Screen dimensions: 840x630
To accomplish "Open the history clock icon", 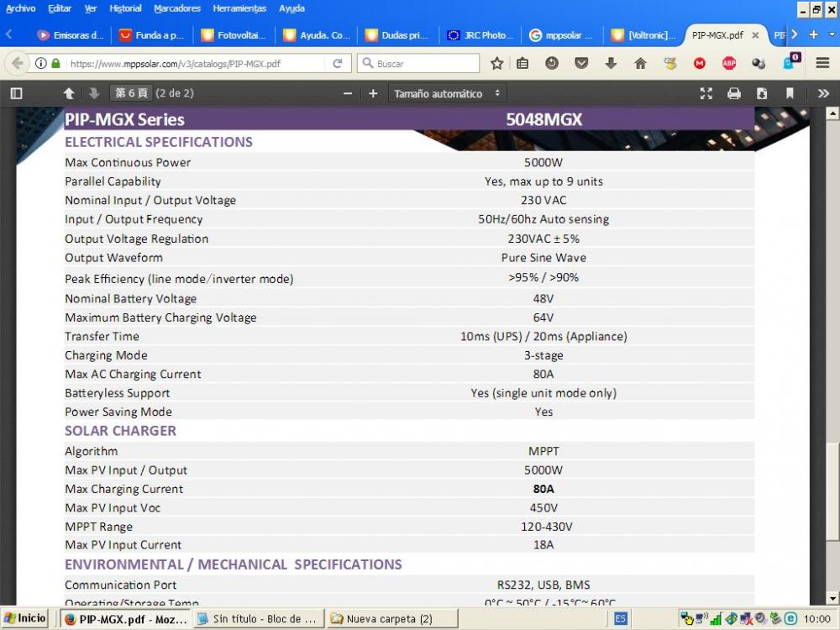I will click(552, 63).
